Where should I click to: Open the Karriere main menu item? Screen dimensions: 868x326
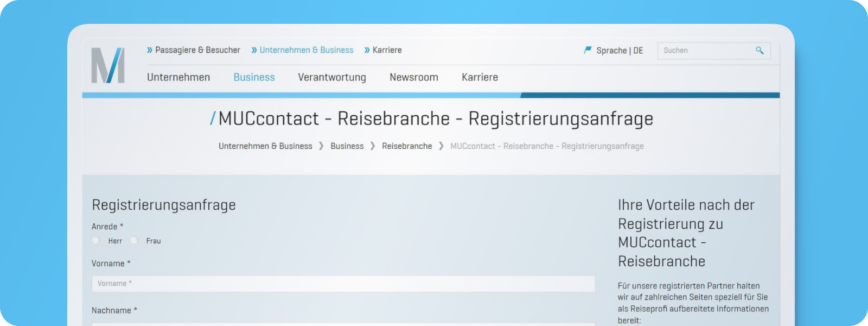(x=480, y=77)
